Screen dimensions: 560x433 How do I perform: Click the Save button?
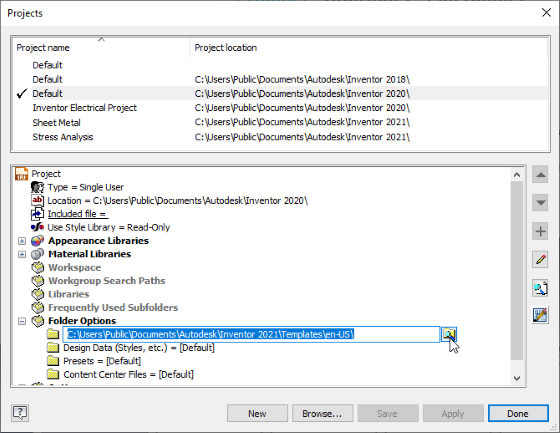(x=388, y=413)
